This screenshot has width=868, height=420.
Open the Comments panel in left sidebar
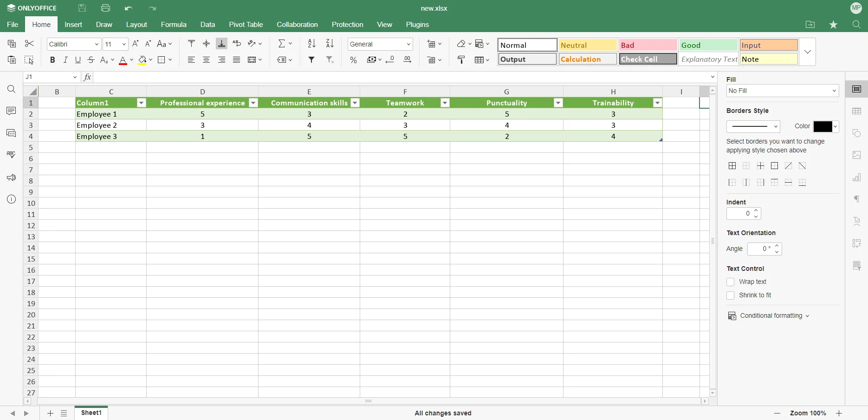click(11, 112)
